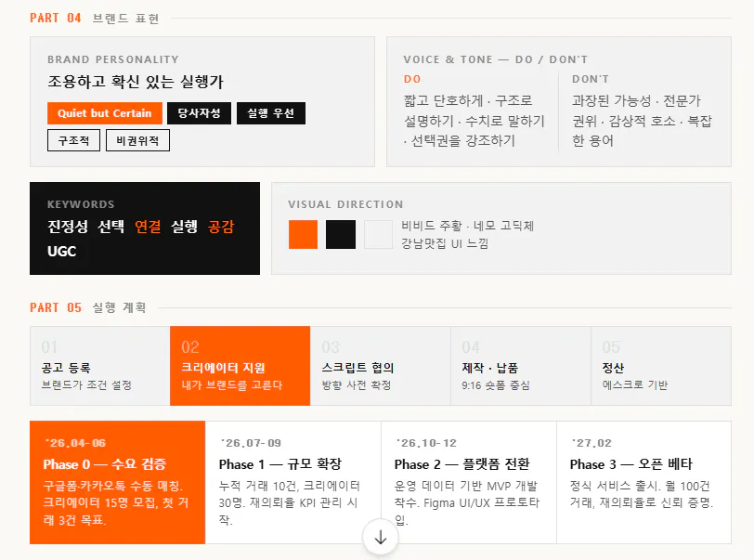Image resolution: width=754 pixels, height=560 pixels.
Task: Select step 05 '정산'
Action: click(661, 366)
